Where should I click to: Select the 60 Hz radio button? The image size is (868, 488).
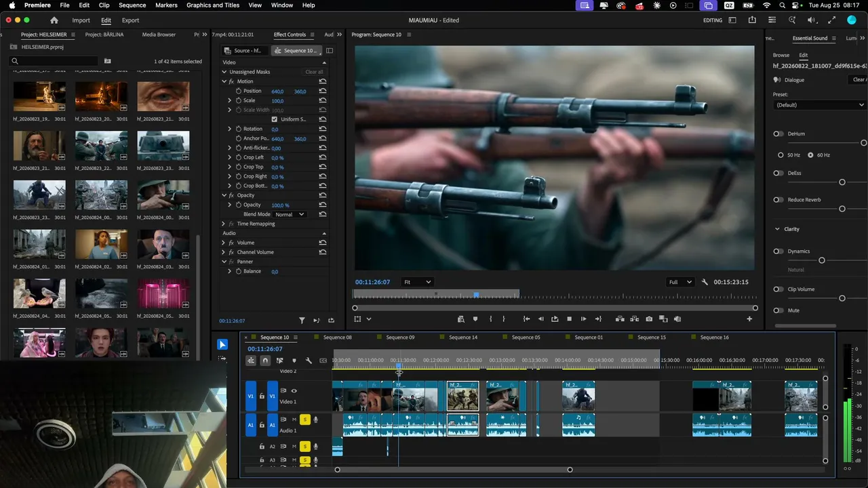click(x=810, y=155)
